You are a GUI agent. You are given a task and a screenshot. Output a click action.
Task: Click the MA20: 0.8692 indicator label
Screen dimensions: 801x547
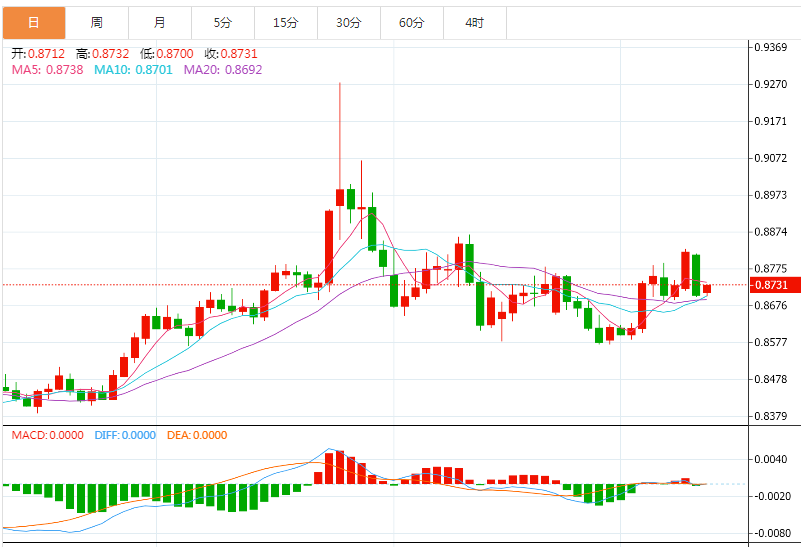point(223,70)
